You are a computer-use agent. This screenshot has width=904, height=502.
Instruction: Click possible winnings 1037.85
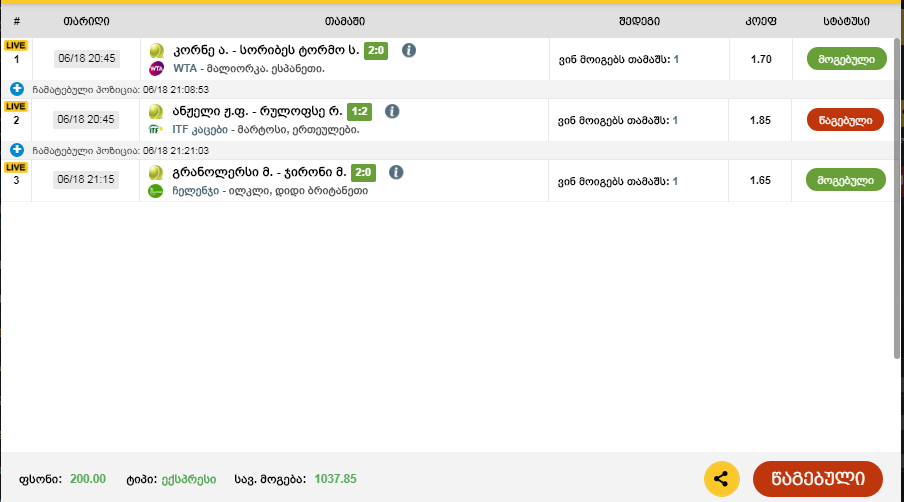coord(335,479)
